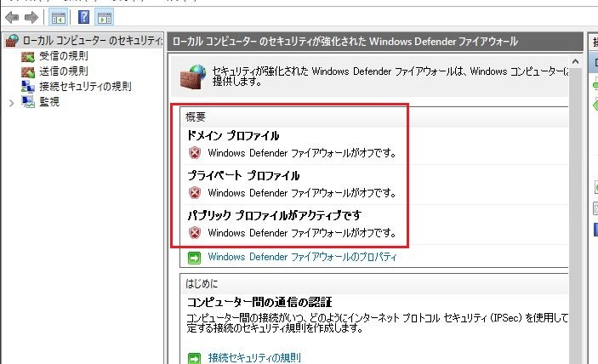Click the center pane title bar text
The image size is (598, 364).
tap(345, 41)
